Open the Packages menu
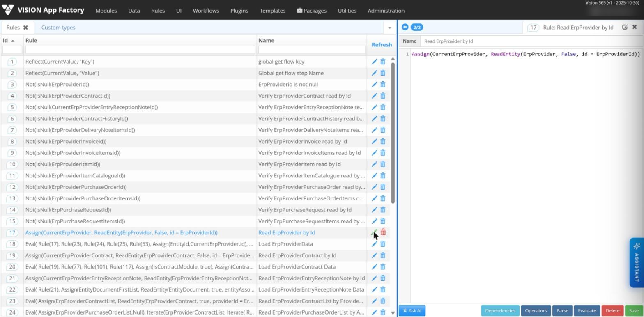 [x=311, y=11]
